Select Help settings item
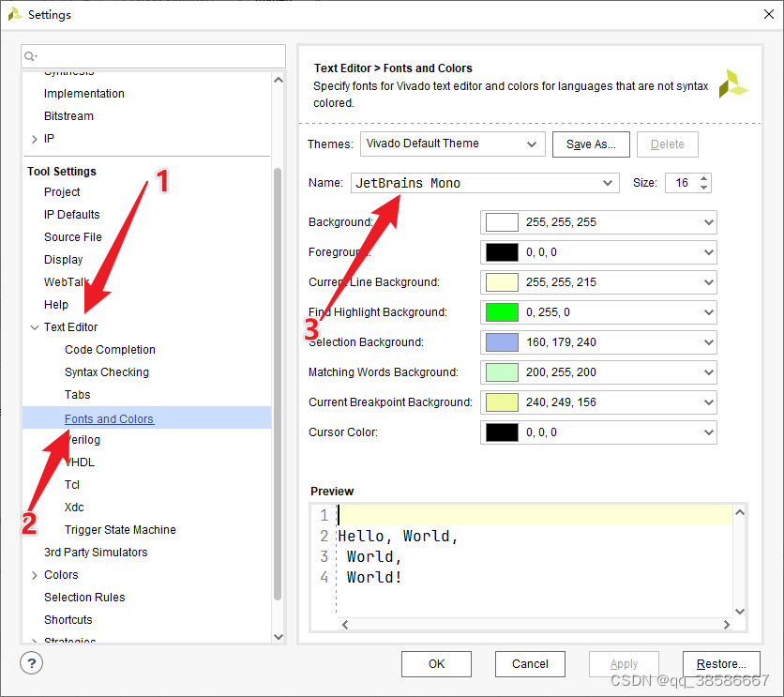The width and height of the screenshot is (784, 697). [x=56, y=305]
